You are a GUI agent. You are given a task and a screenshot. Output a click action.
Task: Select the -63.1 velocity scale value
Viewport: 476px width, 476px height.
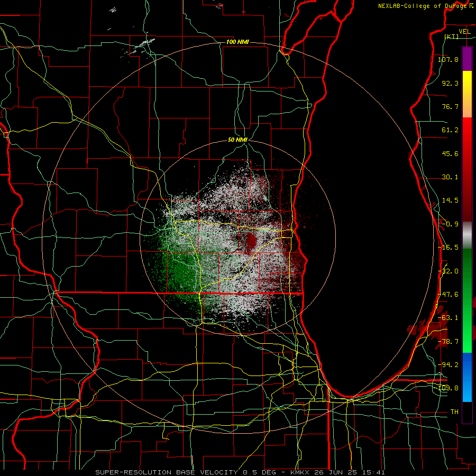click(448, 318)
